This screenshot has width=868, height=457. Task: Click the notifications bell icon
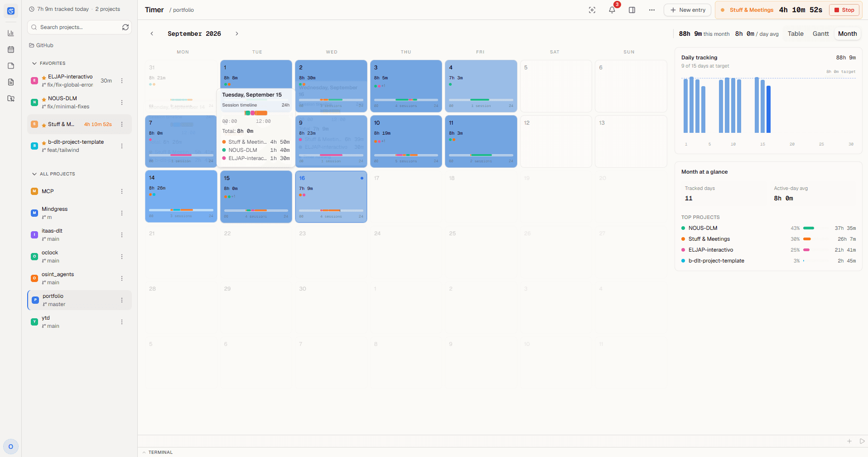612,10
